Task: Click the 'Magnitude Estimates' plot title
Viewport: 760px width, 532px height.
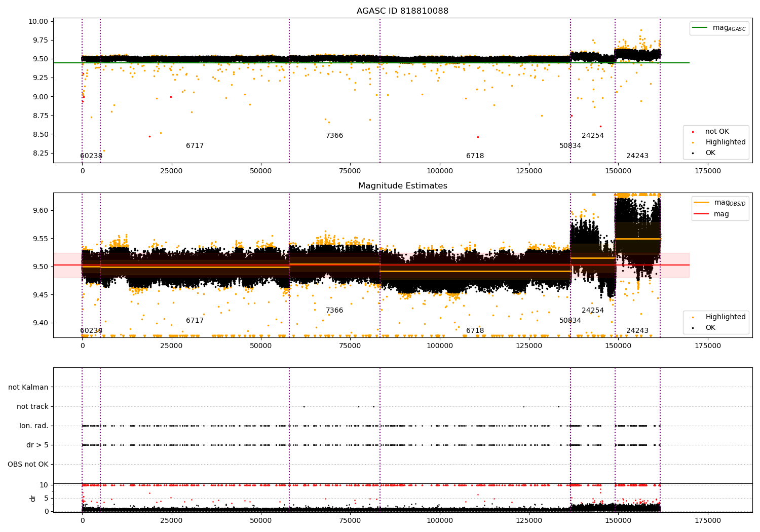Action: click(402, 186)
